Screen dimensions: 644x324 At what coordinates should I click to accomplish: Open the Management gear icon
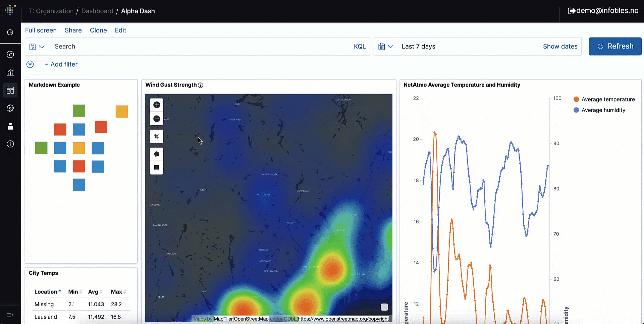[10, 108]
